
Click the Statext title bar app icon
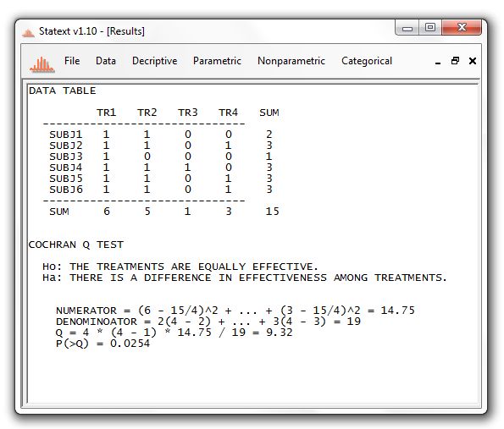tap(28, 32)
